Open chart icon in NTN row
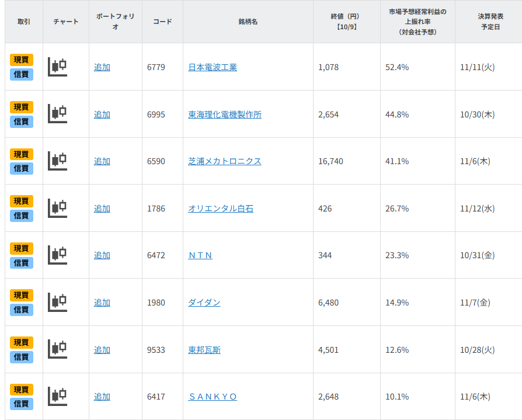 click(x=57, y=255)
